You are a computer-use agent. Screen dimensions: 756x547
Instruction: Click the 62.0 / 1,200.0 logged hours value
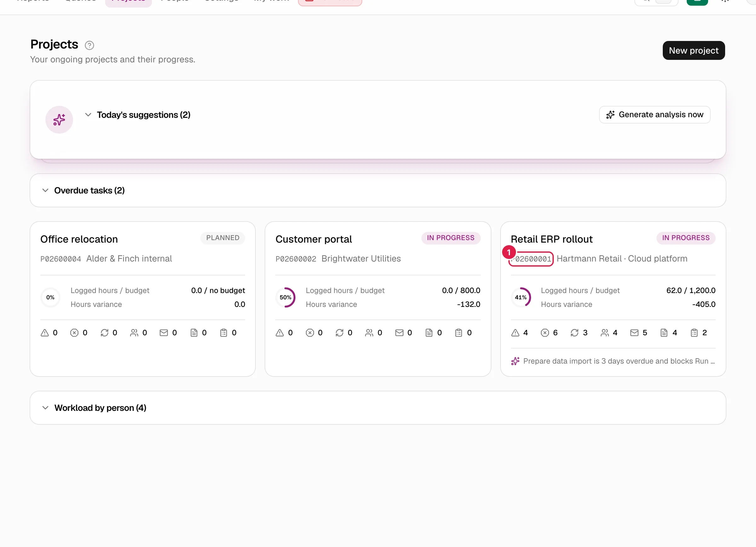coord(691,290)
